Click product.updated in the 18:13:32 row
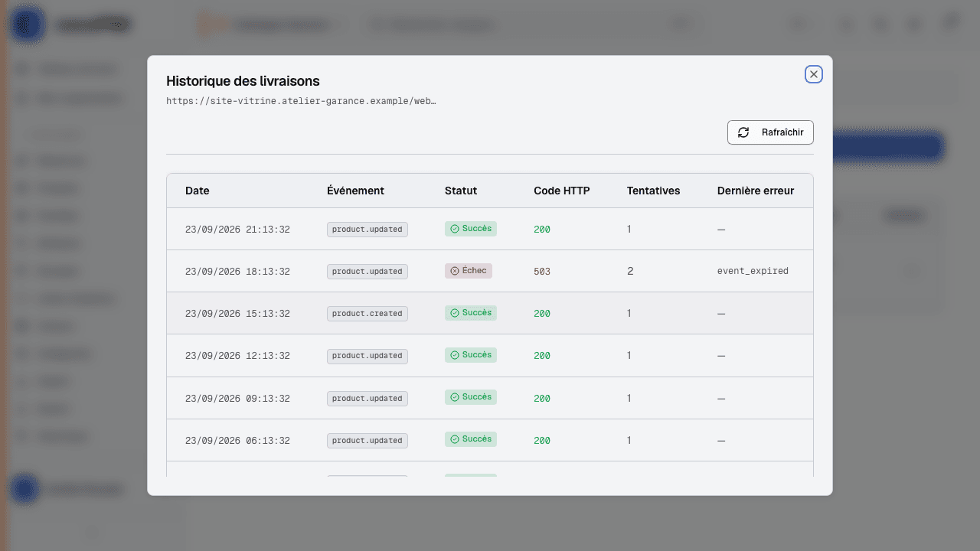 (367, 272)
